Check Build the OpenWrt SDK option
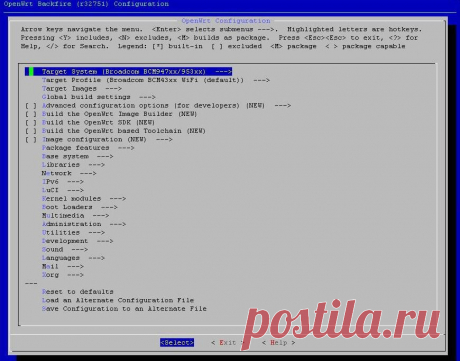The width and height of the screenshot is (460, 361). [31, 123]
